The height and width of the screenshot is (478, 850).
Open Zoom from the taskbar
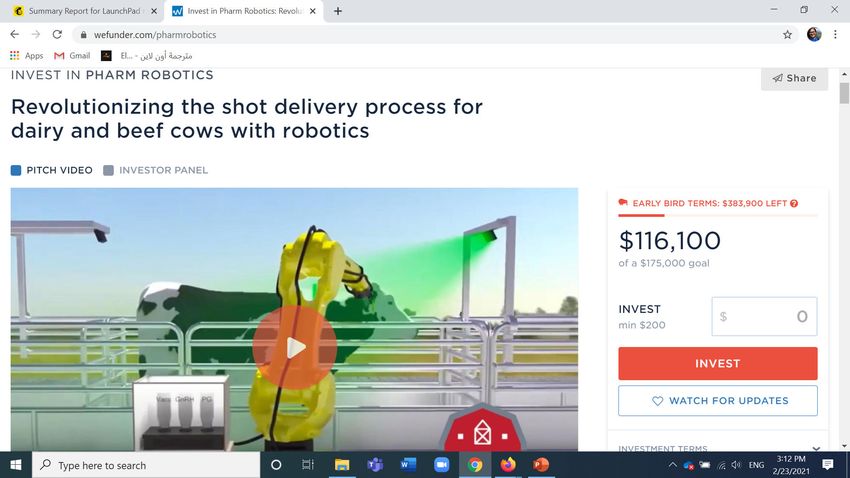(x=441, y=465)
